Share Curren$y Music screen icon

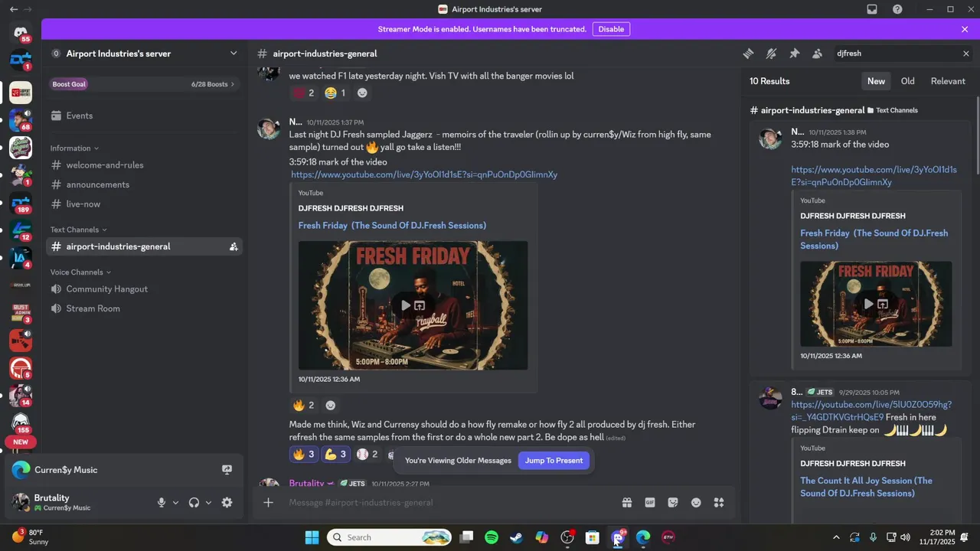(x=227, y=470)
